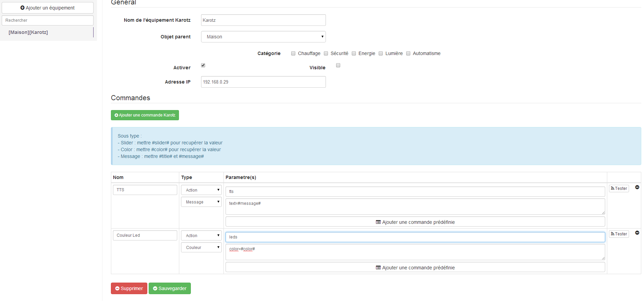The image size is (644, 304).
Task: Click the Color hint line in info box
Action: (x=169, y=149)
